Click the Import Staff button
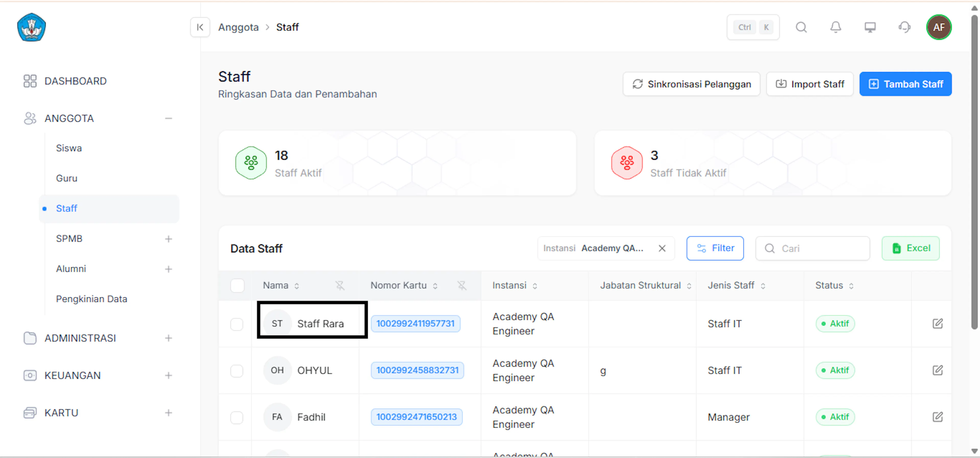This screenshot has width=980, height=458. pos(810,84)
